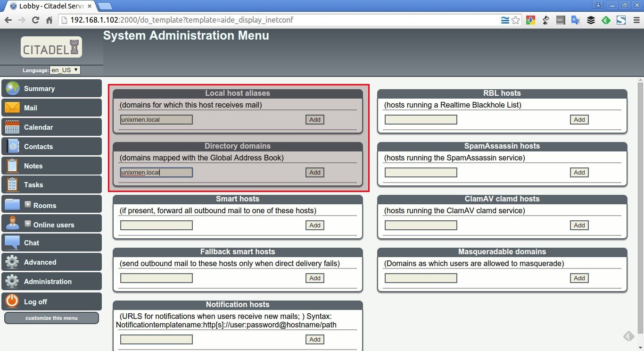Open a new browser tab
This screenshot has height=351, width=644.
tap(105, 6)
